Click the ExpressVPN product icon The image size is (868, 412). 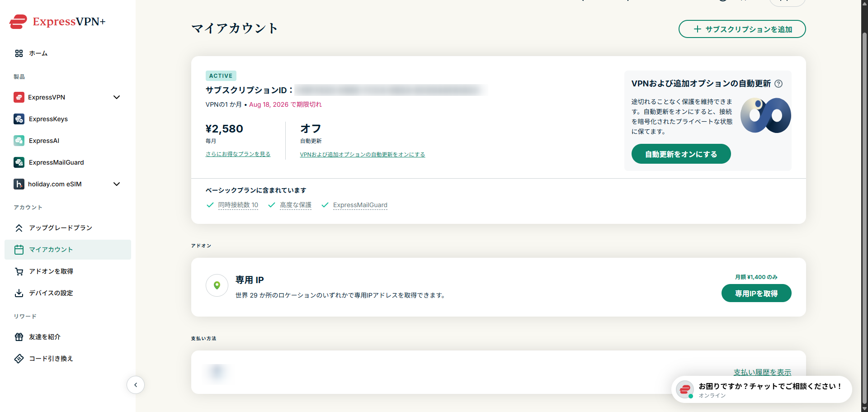tap(19, 97)
